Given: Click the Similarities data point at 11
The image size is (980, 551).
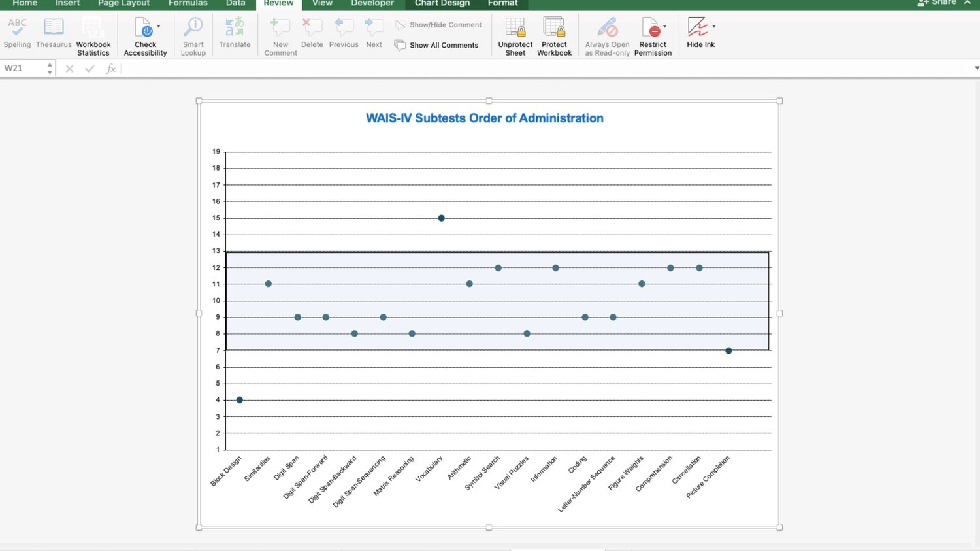Looking at the screenshot, I should [x=269, y=284].
